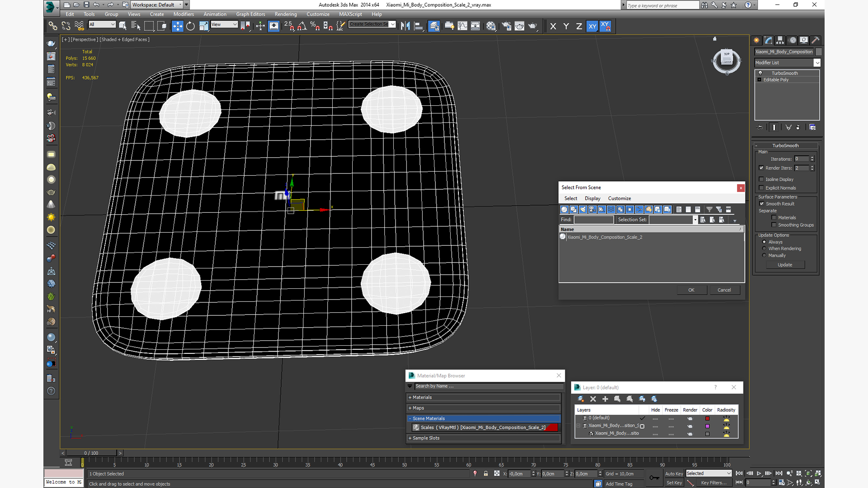Check Explicit Normals option
Image resolution: width=868 pixels, height=488 pixels.
coord(761,188)
